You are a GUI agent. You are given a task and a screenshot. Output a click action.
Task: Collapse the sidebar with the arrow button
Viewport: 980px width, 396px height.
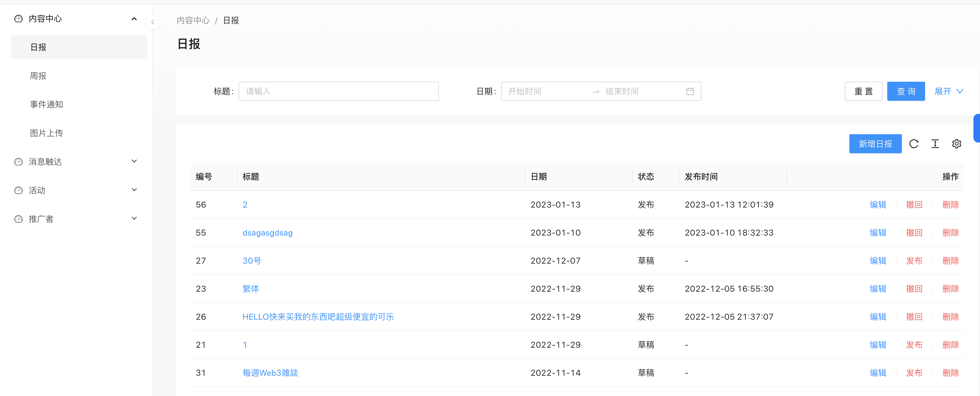click(153, 22)
